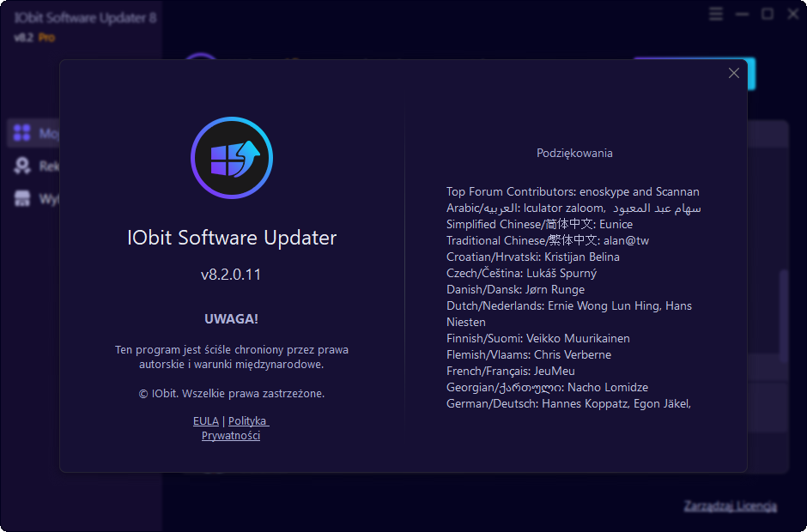Viewport: 807px width, 532px height.
Task: Click the French/Français JeuMeu line
Action: (511, 371)
